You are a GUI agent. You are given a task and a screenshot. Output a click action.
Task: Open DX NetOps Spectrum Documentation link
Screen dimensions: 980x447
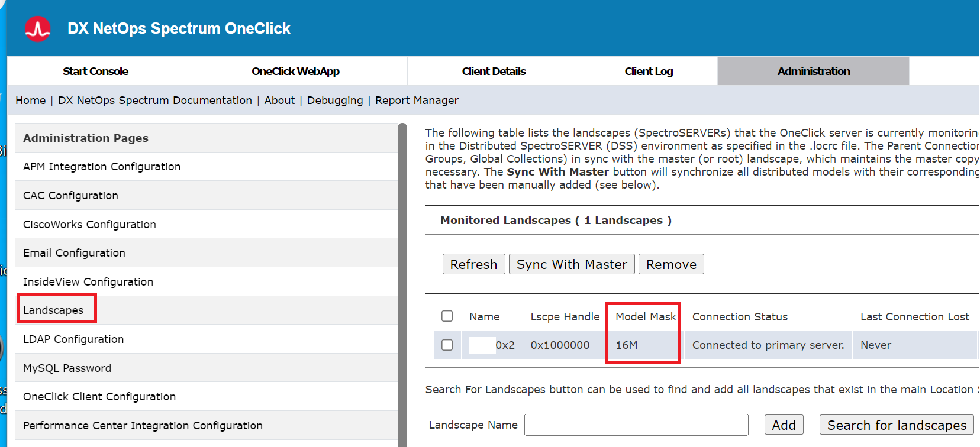point(155,101)
